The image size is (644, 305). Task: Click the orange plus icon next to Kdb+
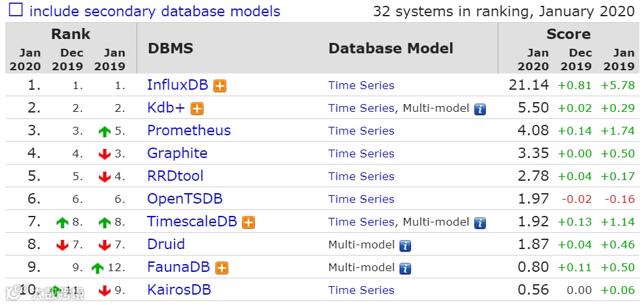coord(197,109)
